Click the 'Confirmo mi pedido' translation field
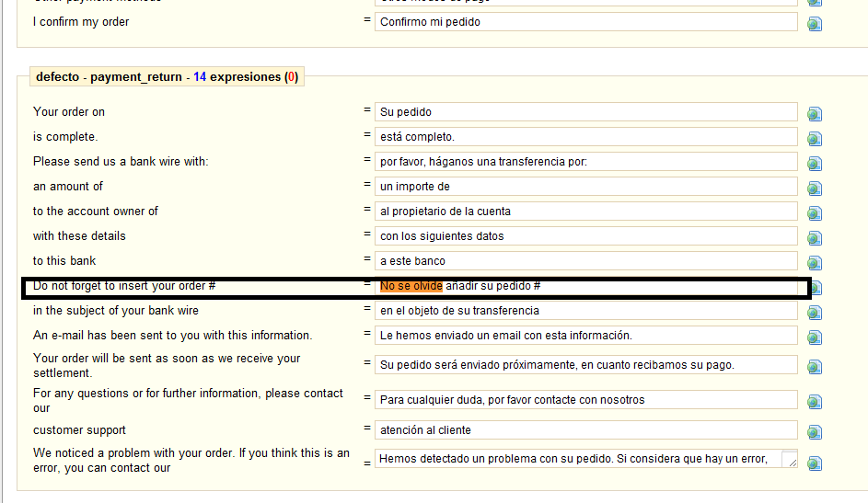The height and width of the screenshot is (503, 868). (585, 22)
